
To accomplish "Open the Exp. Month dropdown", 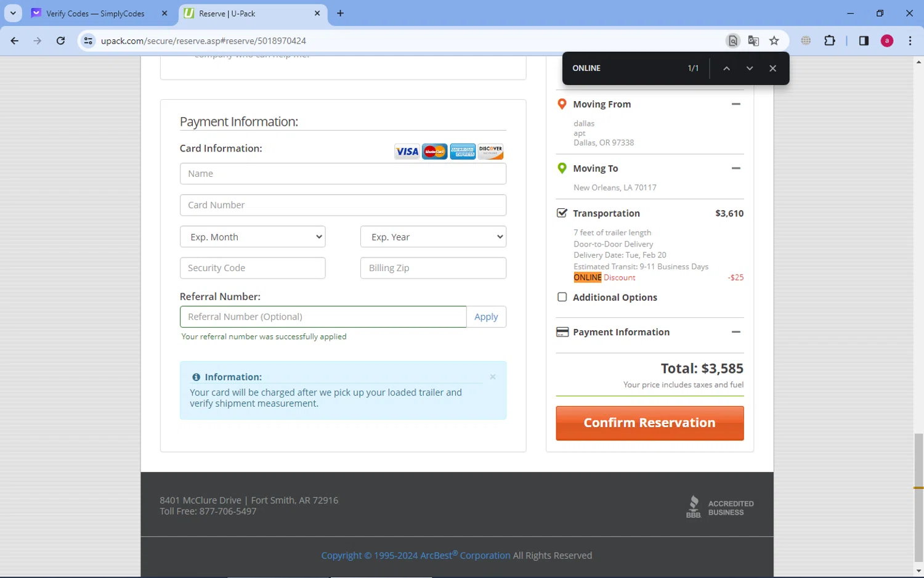I will 253,237.
